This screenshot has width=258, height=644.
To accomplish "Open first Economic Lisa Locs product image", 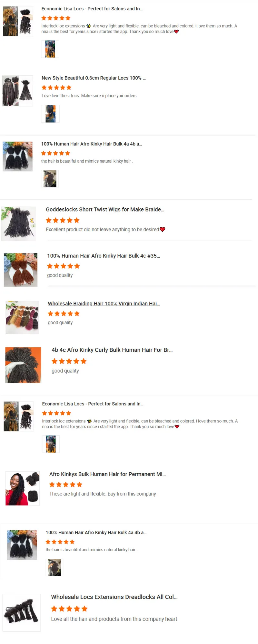I will click(x=18, y=21).
